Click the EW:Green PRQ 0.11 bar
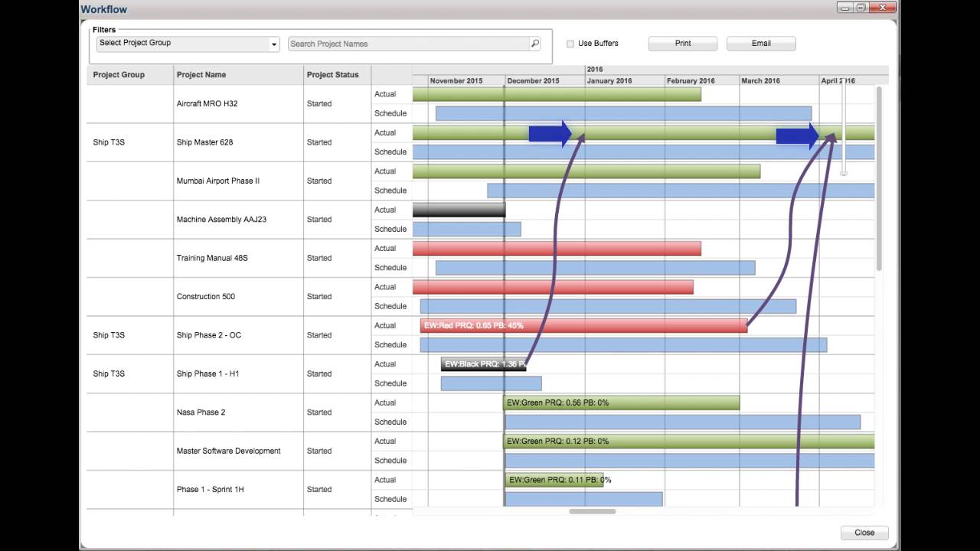 [x=554, y=480]
